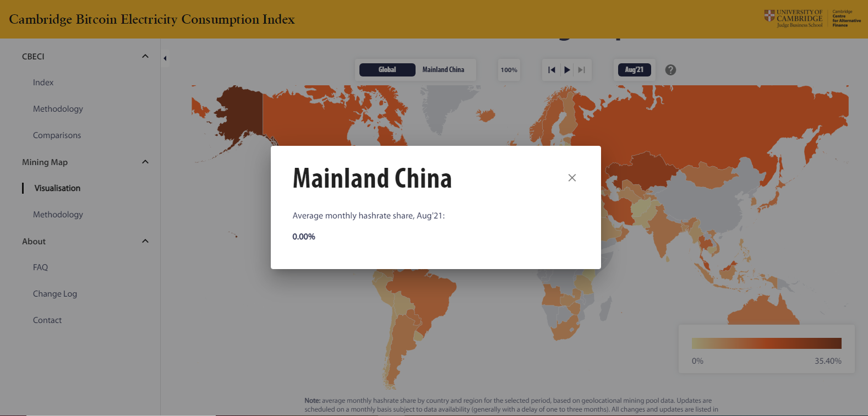Switch map view to Mainland China
868x416 pixels.
(443, 70)
